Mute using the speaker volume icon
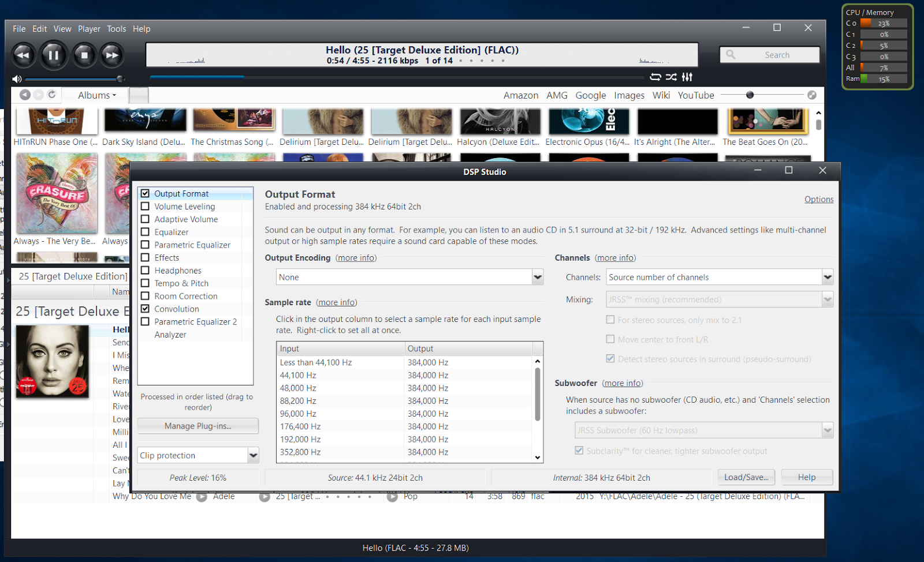 coord(17,79)
